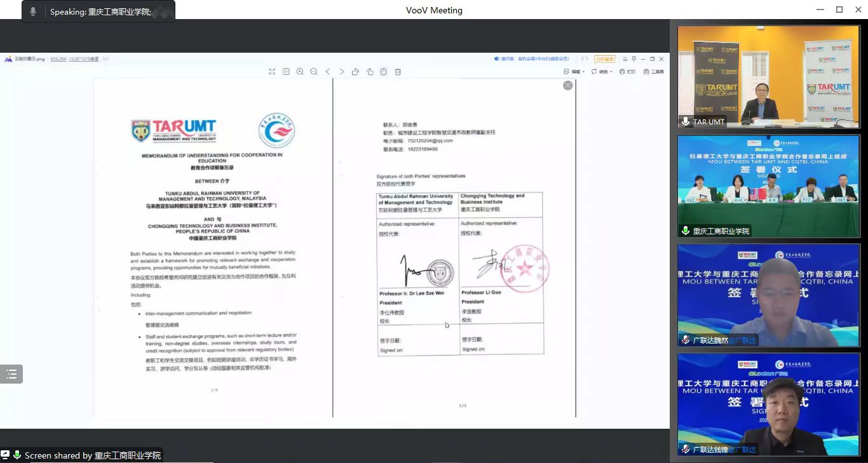
Task: Open the 转换 convert dropdown in the viewer
Action: [602, 72]
